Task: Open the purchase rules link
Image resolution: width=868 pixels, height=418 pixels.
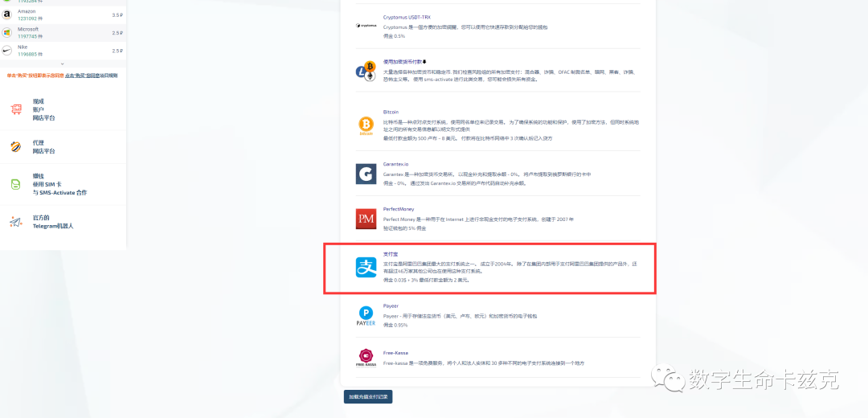Action: tap(91, 76)
